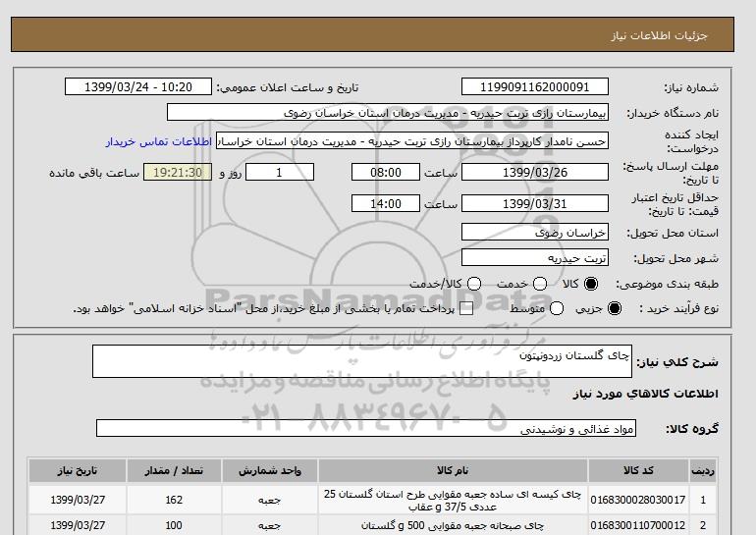The image size is (756, 535).
Task: Click the product name چای صبحانه cell
Action: [x=453, y=525]
